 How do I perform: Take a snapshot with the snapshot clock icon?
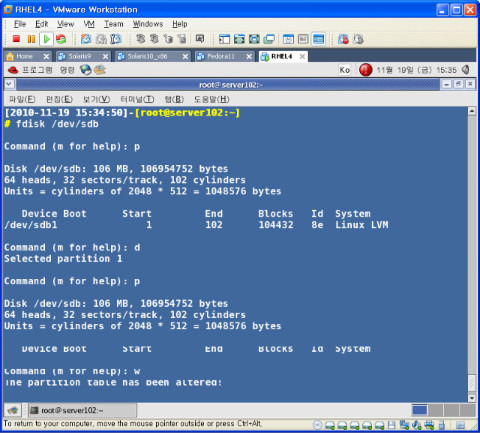coord(86,39)
